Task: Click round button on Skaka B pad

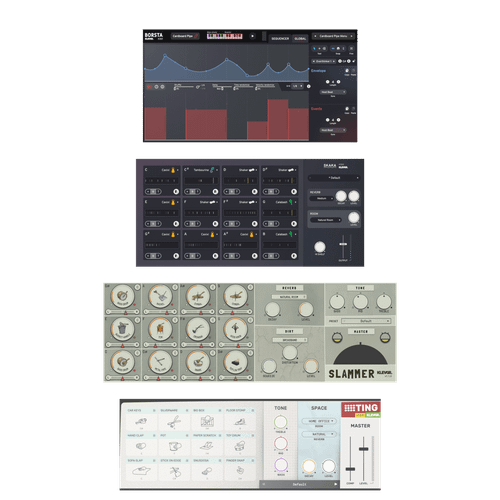Action: pos(294,256)
